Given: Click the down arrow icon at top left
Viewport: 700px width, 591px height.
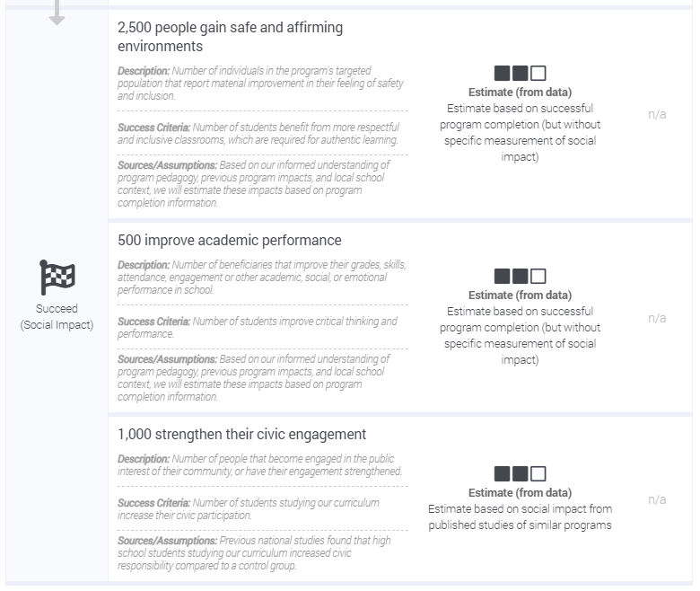Looking at the screenshot, I should (57, 12).
